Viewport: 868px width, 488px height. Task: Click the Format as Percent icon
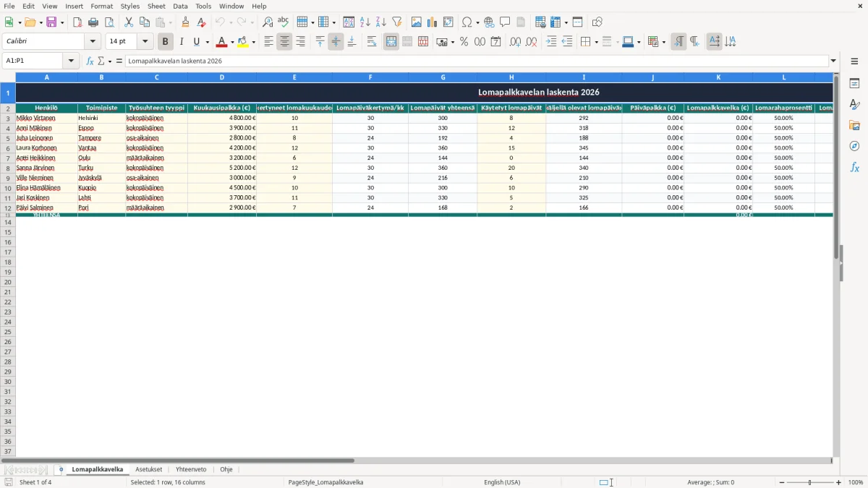(x=464, y=42)
